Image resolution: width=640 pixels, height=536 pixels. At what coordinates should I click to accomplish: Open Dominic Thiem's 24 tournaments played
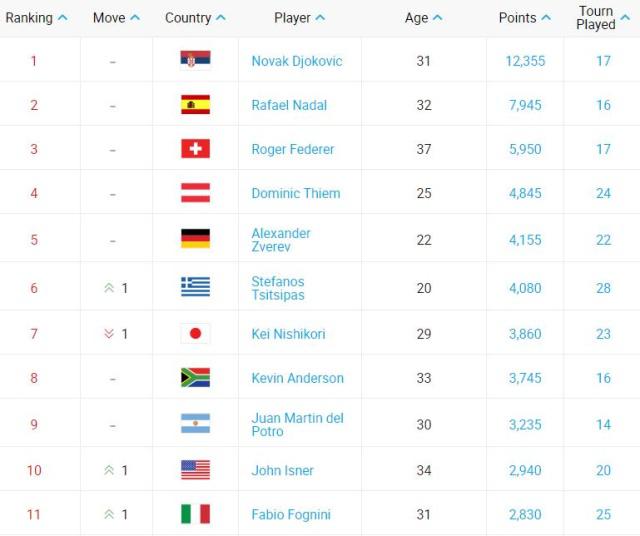tap(603, 193)
